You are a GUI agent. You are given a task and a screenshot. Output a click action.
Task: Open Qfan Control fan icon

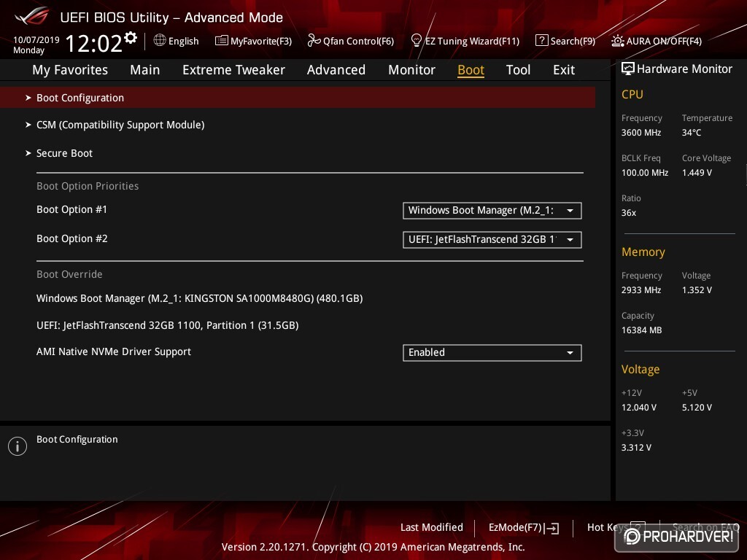point(314,41)
